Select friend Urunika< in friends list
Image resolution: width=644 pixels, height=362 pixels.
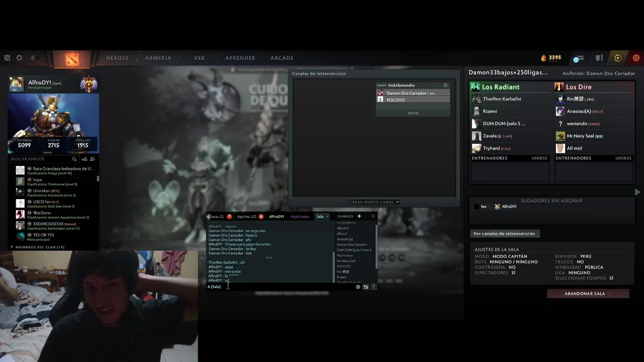point(54,193)
